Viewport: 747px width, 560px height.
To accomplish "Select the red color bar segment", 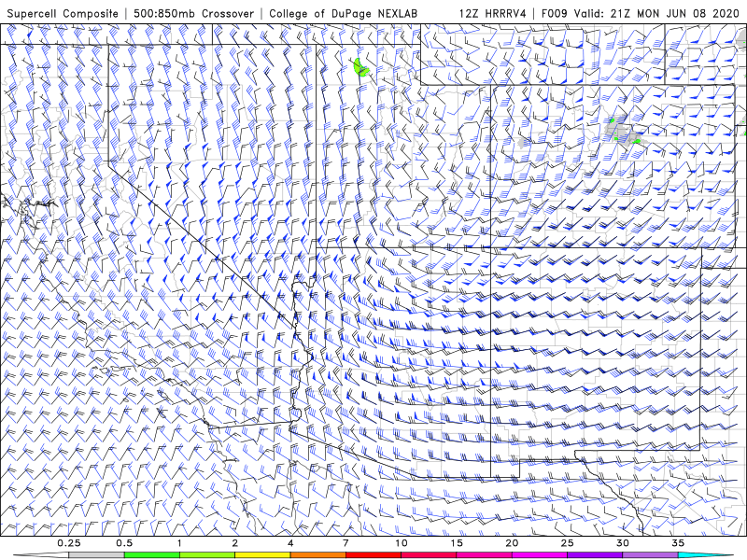I will (x=373, y=555).
